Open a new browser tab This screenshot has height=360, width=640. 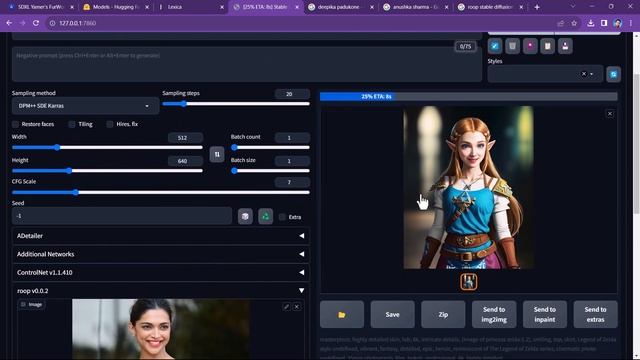tap(537, 7)
